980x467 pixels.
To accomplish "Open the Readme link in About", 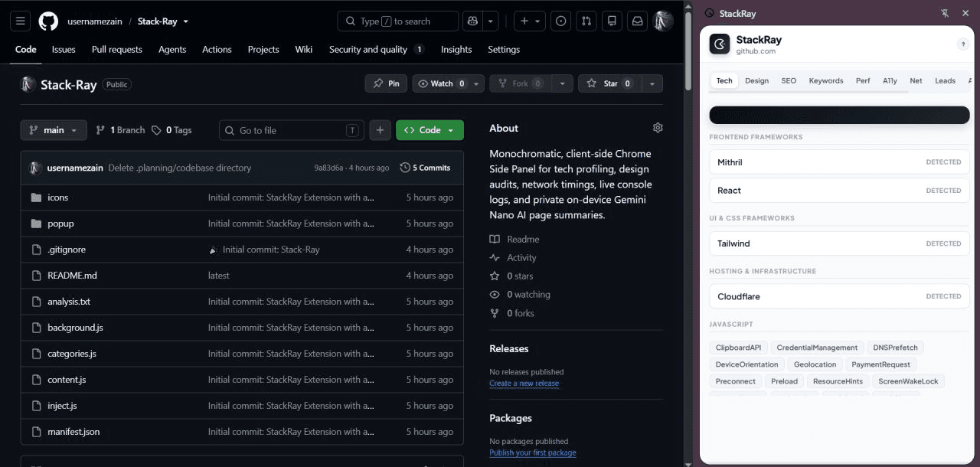I will pos(523,239).
